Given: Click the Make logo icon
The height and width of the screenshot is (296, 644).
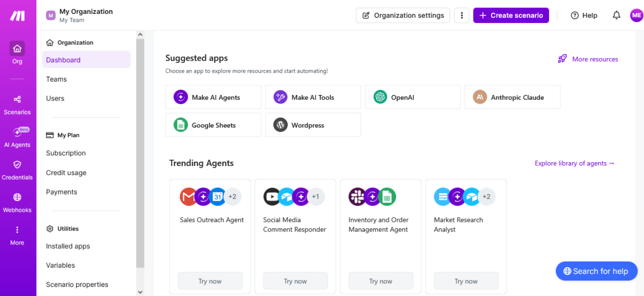Looking at the screenshot, I should [17, 16].
